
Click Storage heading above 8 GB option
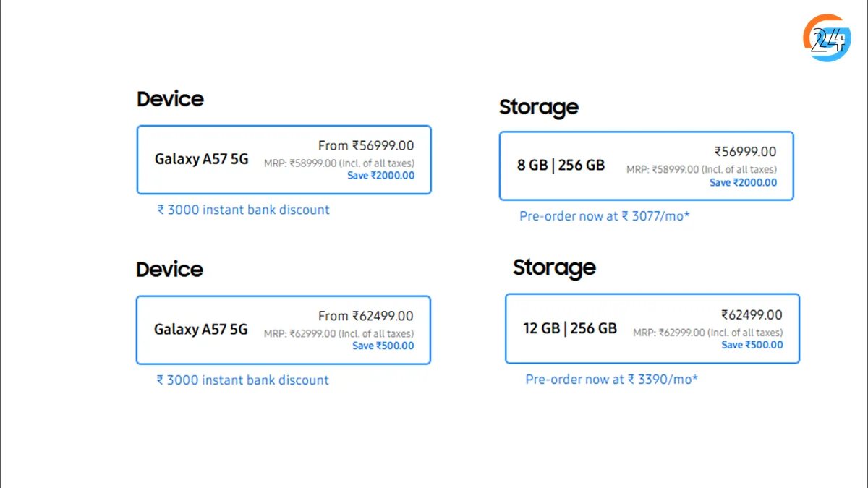click(x=539, y=107)
